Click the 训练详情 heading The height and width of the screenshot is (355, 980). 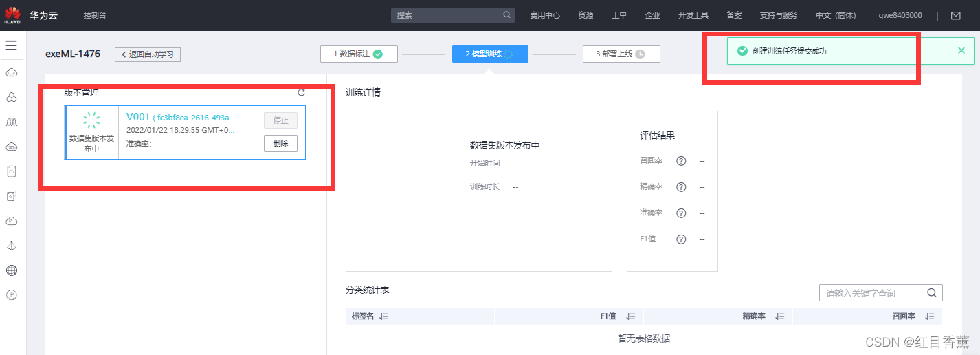pyautogui.click(x=363, y=92)
